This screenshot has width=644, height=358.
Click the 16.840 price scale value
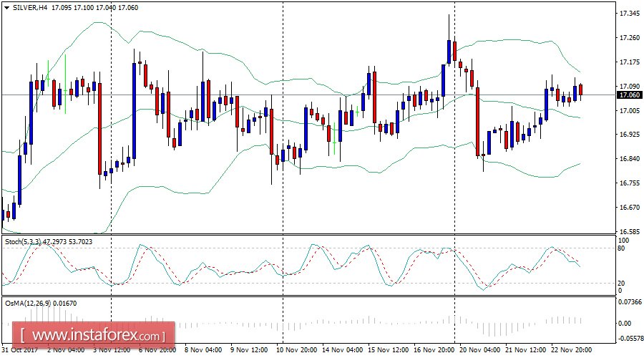coord(629,159)
